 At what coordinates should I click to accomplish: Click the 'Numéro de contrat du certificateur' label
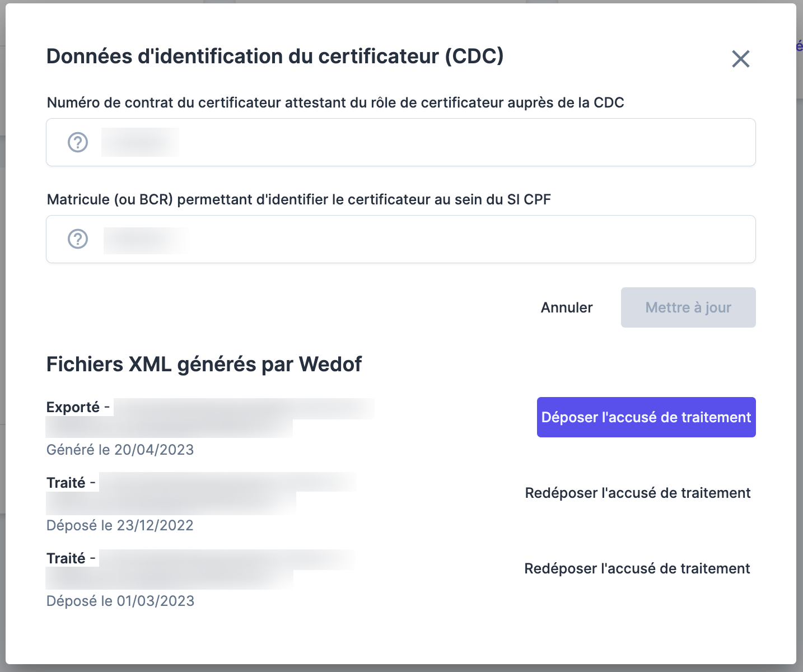pyautogui.click(x=335, y=102)
